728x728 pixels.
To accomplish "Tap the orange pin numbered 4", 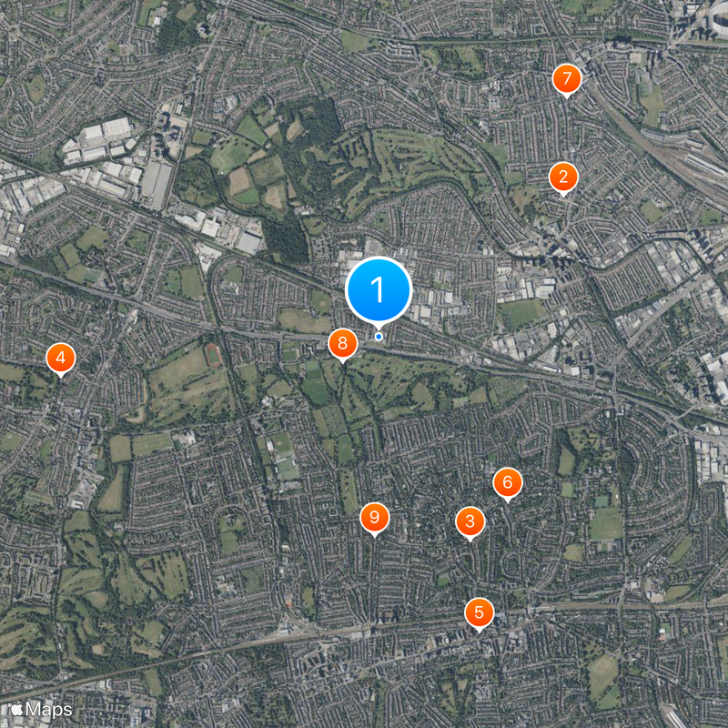I will pyautogui.click(x=61, y=359).
